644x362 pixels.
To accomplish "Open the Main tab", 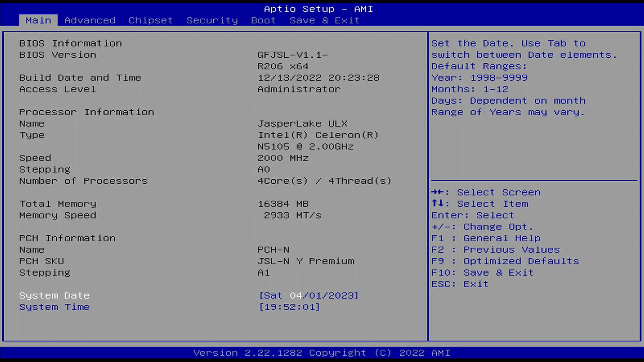I will [x=38, y=20].
